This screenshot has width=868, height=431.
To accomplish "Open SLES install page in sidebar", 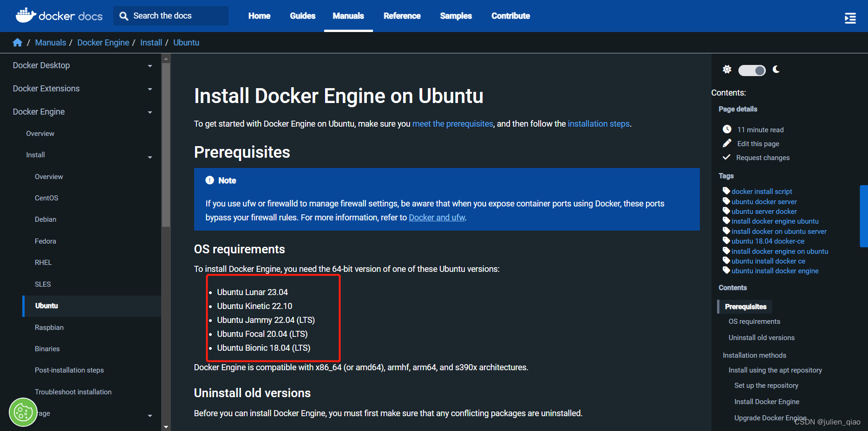I will (43, 284).
